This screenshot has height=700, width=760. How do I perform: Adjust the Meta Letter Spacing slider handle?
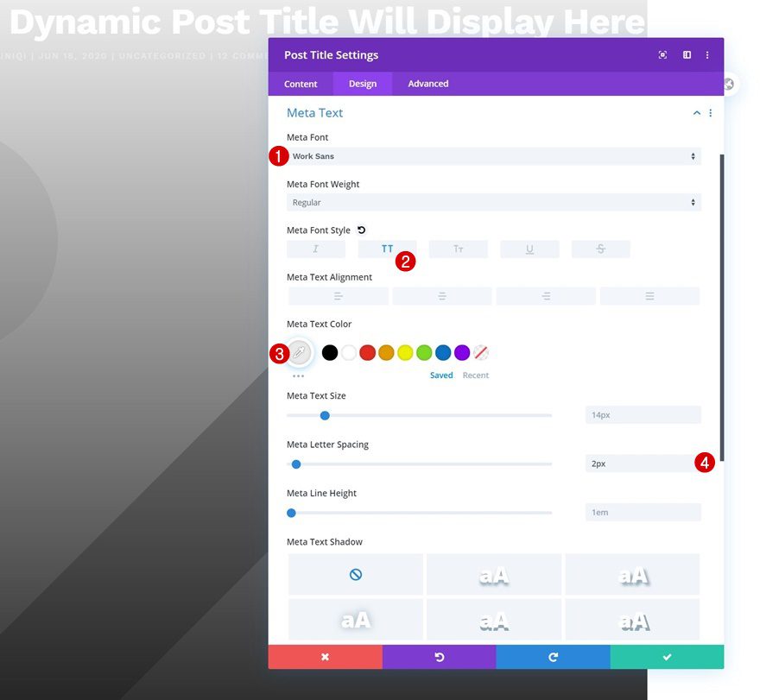click(296, 464)
